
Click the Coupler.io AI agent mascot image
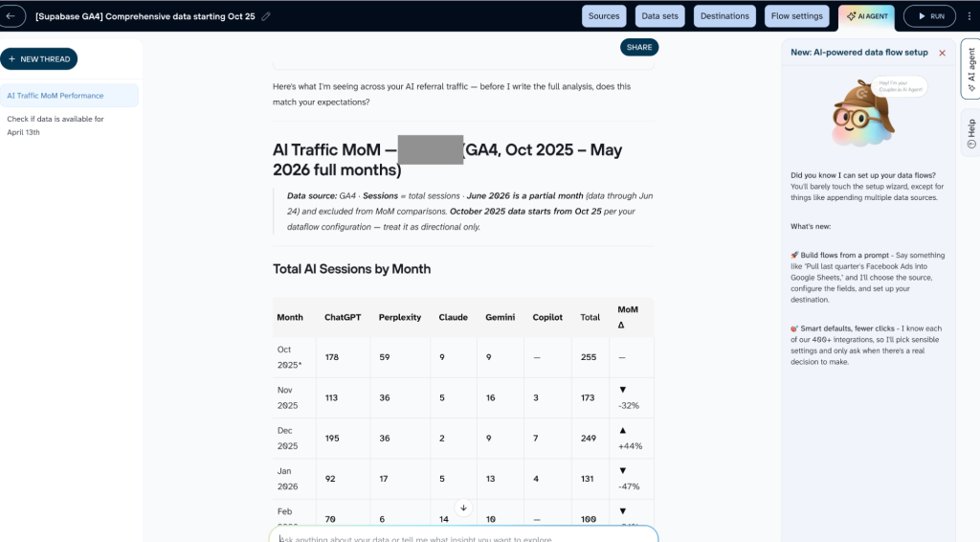tap(864, 113)
